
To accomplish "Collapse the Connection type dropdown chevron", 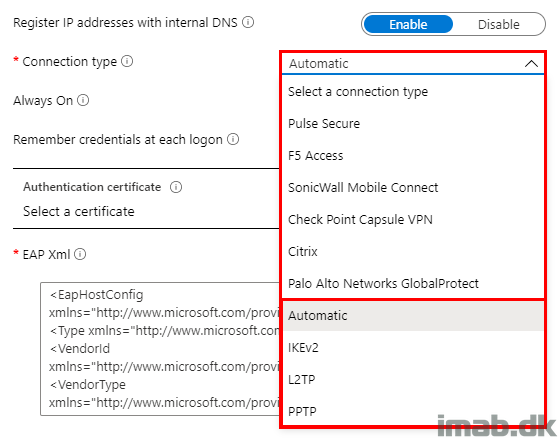I will 531,64.
